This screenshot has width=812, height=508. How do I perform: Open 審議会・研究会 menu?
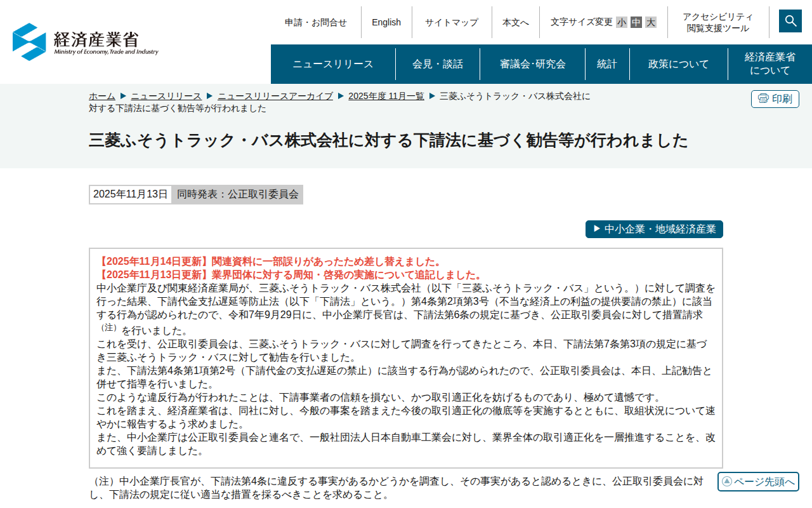[x=533, y=64]
